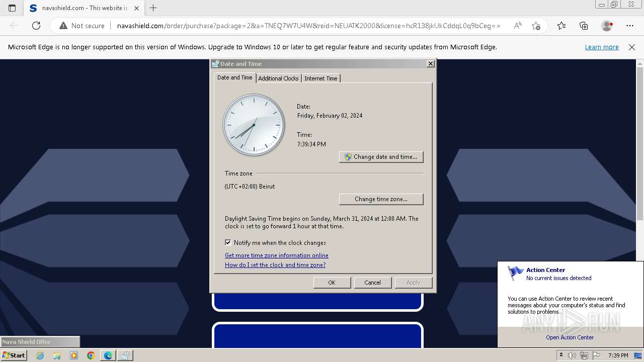Close the Date and Time dialog window
Screen dimensions: 644x362
pos(430,64)
